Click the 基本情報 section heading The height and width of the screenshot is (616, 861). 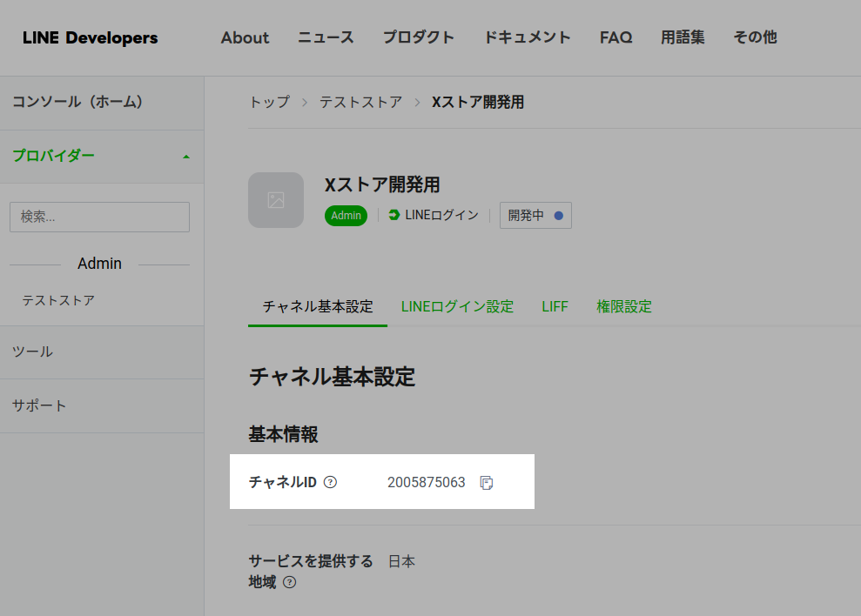point(283,434)
